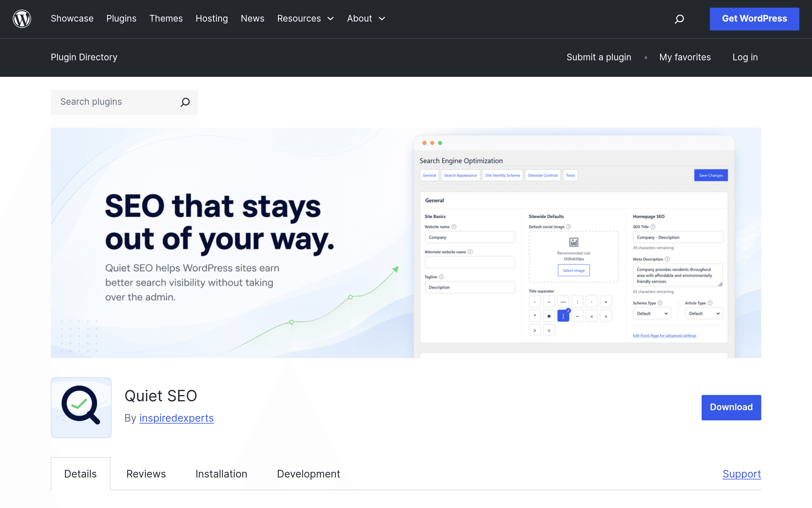Image resolution: width=812 pixels, height=508 pixels.
Task: Open the Themes menu item
Action: point(166,18)
